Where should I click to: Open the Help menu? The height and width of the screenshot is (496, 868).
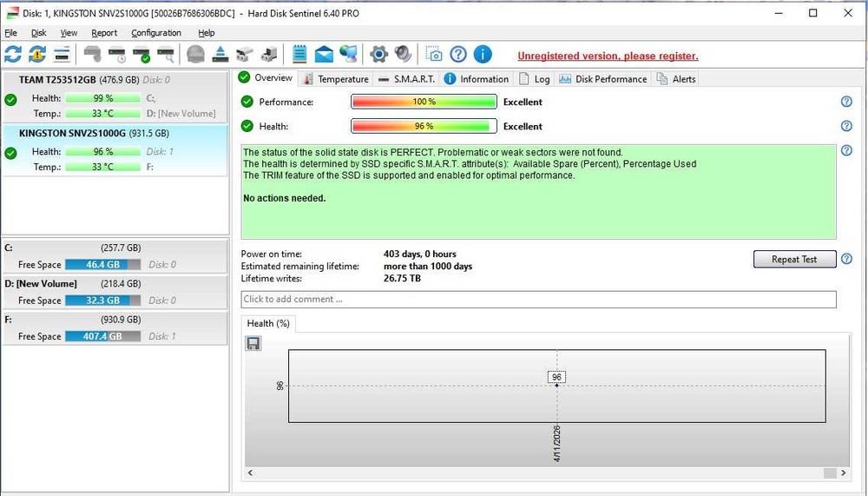pyautogui.click(x=207, y=33)
